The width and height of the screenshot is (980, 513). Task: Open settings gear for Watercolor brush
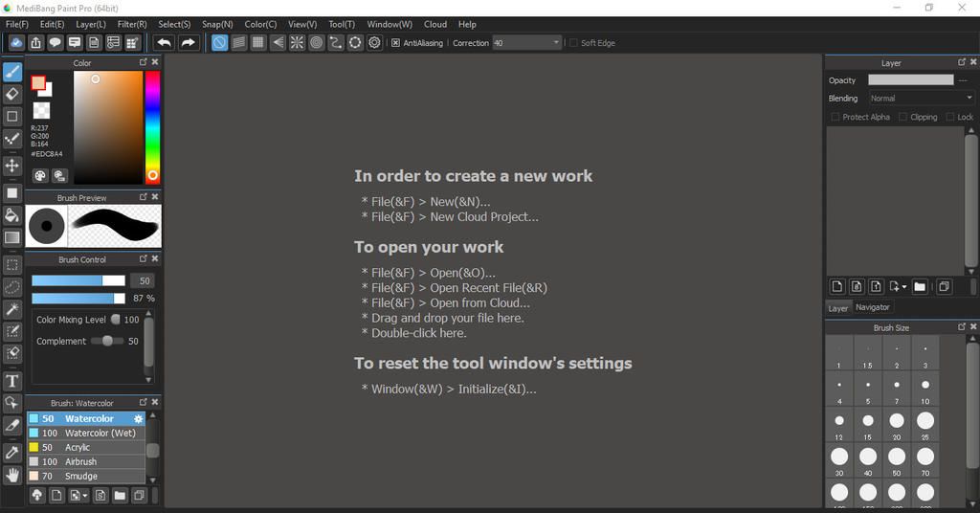click(x=138, y=418)
